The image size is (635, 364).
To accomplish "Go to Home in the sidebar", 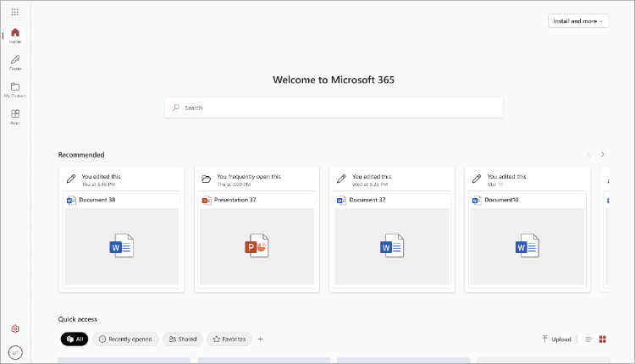I will click(x=15, y=36).
